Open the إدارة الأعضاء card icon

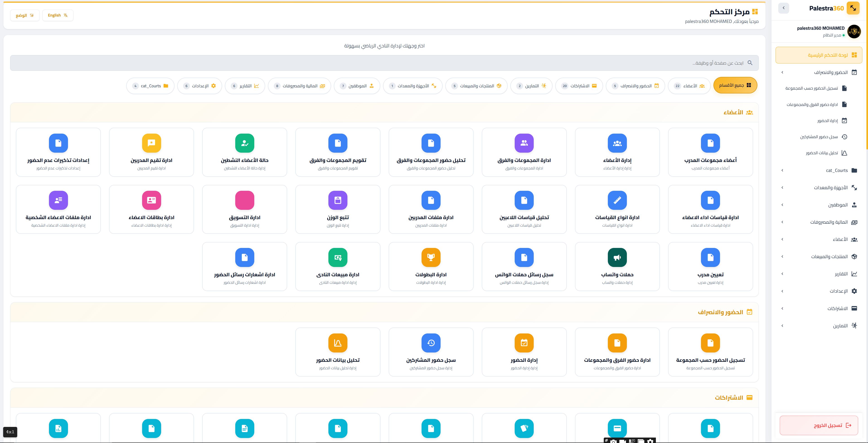617,143
